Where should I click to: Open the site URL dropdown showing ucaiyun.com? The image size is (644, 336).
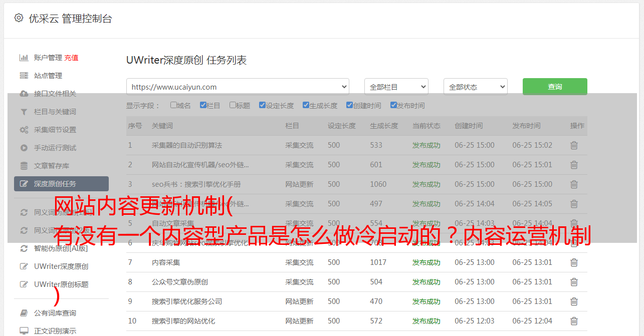pyautogui.click(x=238, y=87)
